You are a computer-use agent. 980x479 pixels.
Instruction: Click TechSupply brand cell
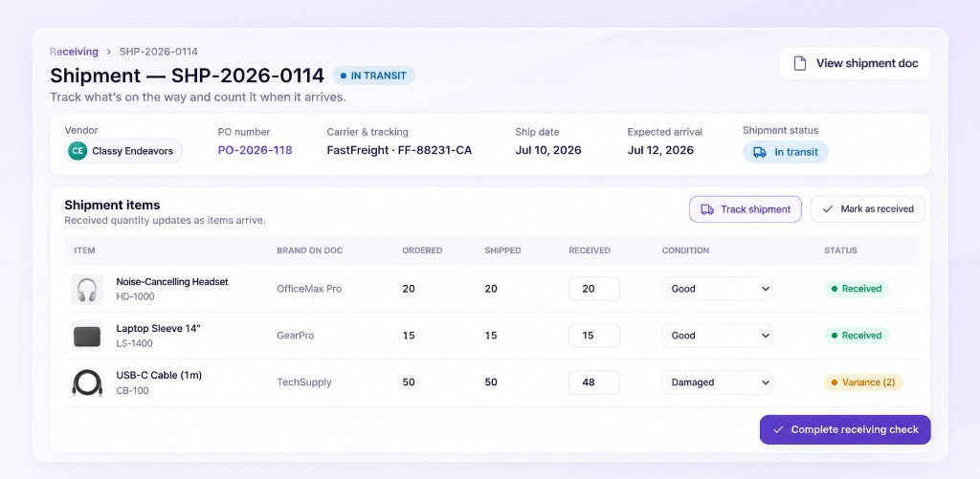click(x=303, y=382)
